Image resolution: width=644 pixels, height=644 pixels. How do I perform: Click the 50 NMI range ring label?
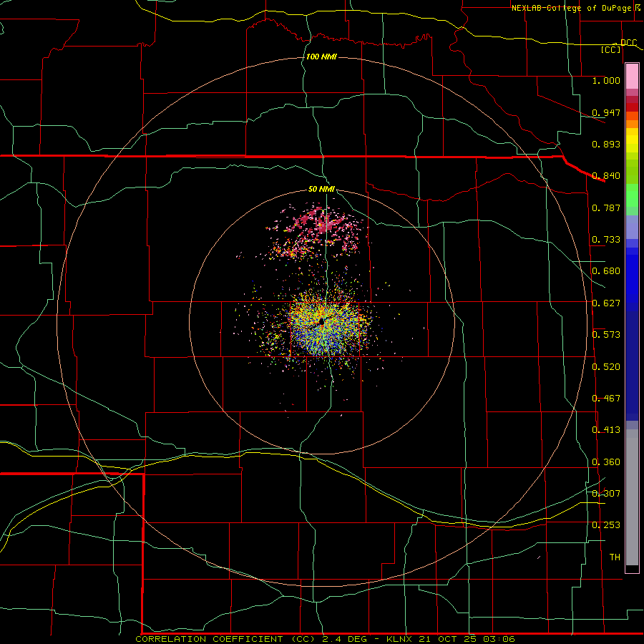321,189
